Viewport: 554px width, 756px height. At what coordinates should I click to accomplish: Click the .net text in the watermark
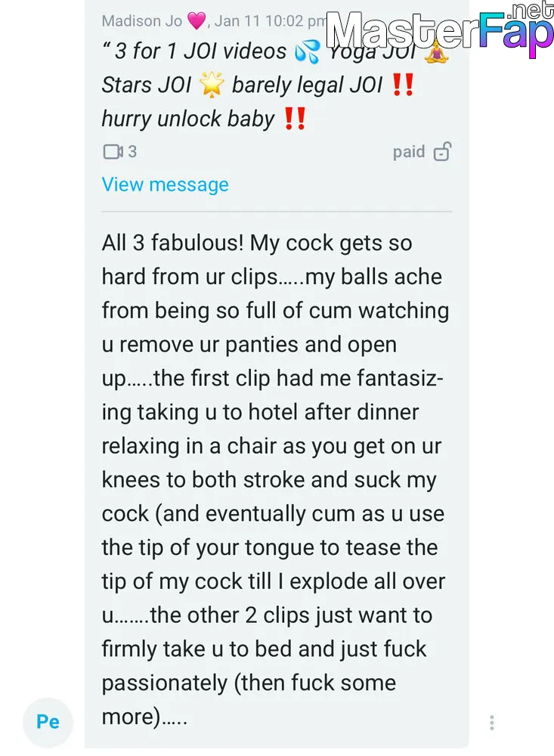[x=531, y=11]
